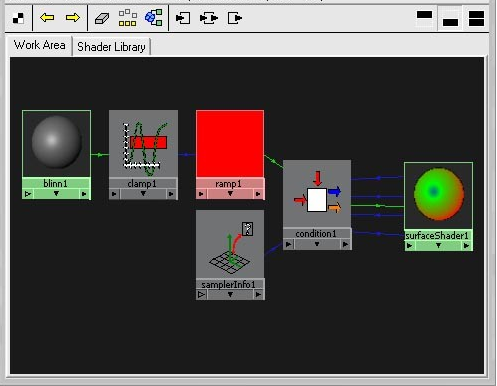497x386 pixels.
Task: Open condition1 input connections arrow
Action: coord(289,244)
